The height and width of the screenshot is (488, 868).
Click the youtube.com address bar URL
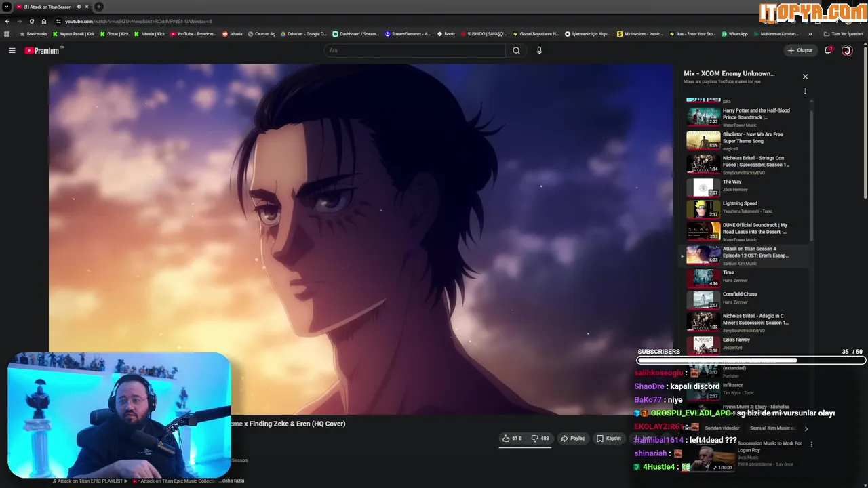[138, 21]
